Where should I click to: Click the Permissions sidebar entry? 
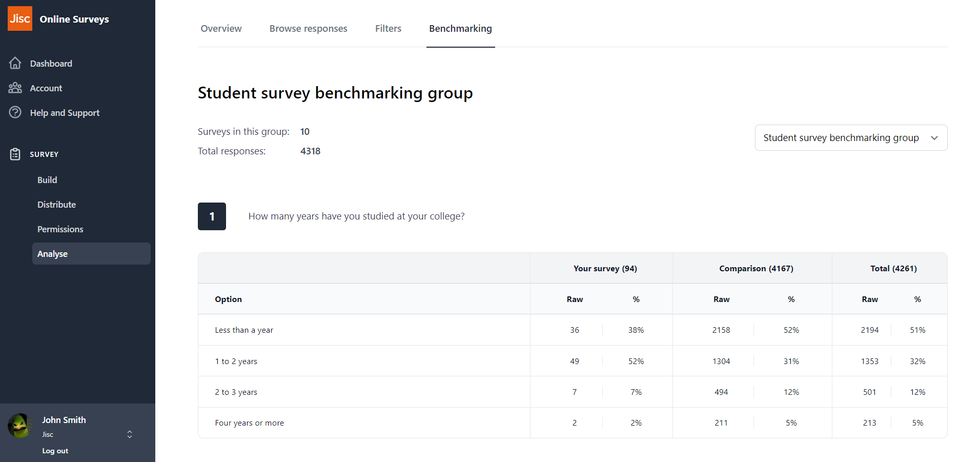tap(60, 229)
